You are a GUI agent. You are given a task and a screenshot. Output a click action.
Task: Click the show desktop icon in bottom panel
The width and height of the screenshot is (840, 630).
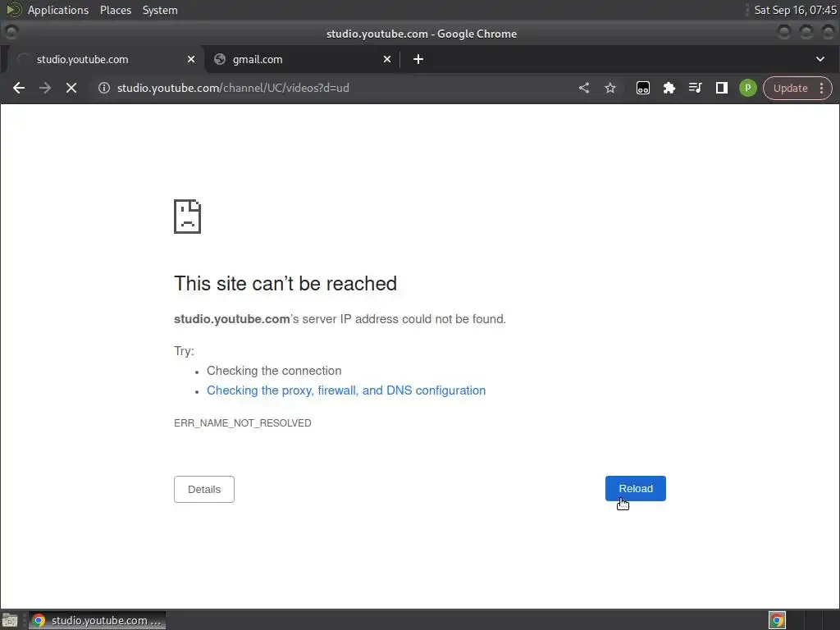pyautogui.click(x=10, y=620)
